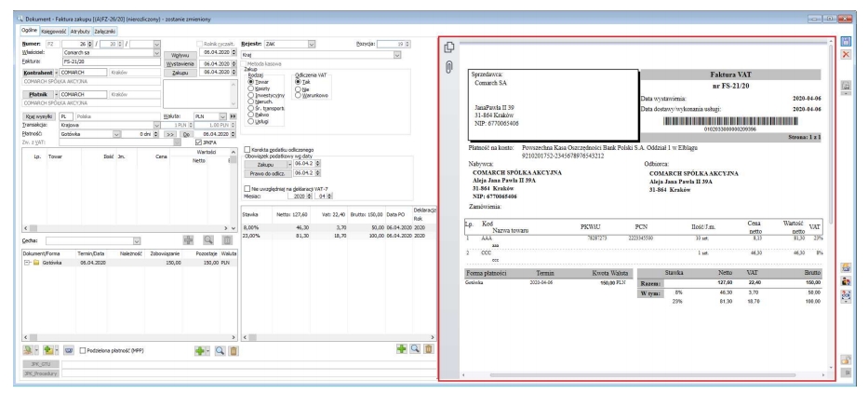
Task: Click the Do payment date button
Action: [186, 134]
